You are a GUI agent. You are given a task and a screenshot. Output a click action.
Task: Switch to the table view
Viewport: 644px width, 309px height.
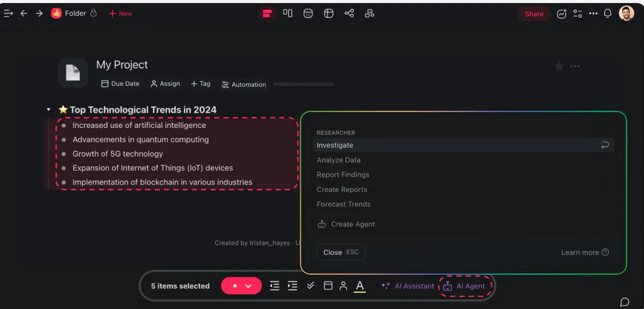tap(329, 14)
